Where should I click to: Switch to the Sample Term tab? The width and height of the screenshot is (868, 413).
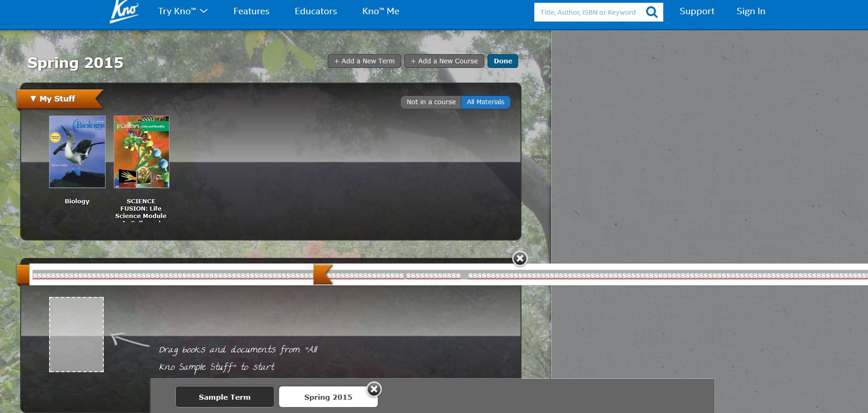click(225, 397)
